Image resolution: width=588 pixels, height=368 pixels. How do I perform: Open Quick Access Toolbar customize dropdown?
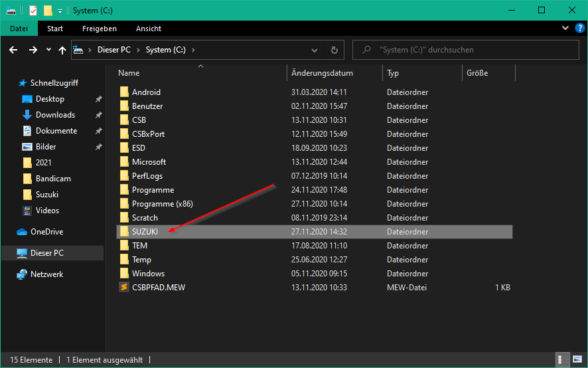(x=60, y=11)
